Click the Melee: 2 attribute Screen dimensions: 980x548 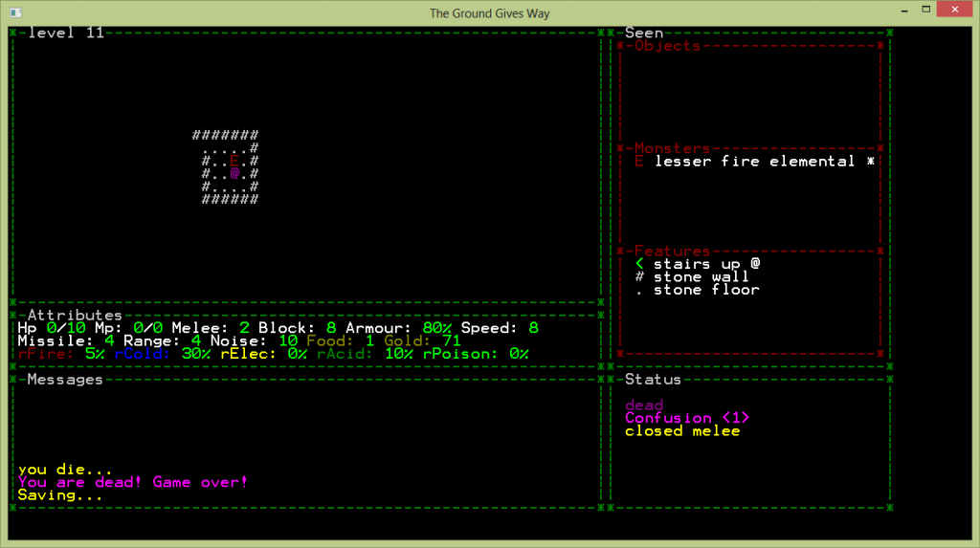pos(211,328)
